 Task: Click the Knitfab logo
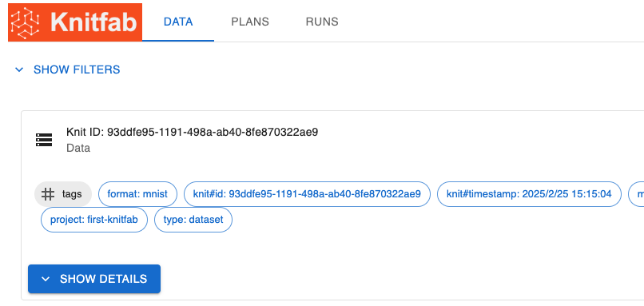(75, 22)
